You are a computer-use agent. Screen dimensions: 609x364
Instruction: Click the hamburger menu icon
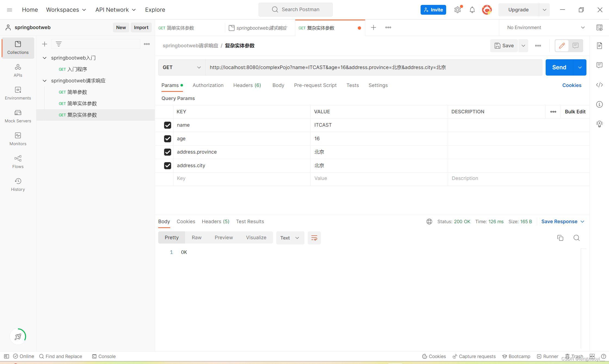pyautogui.click(x=10, y=10)
